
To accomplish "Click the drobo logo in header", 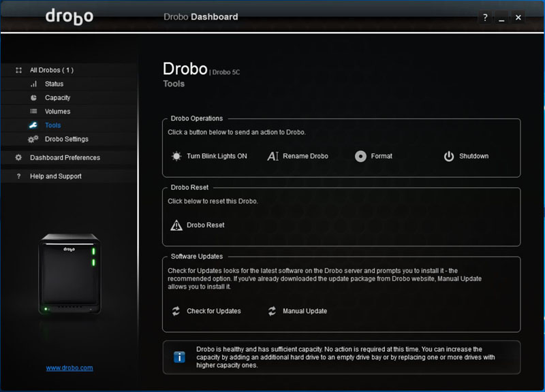I will 69,16.
